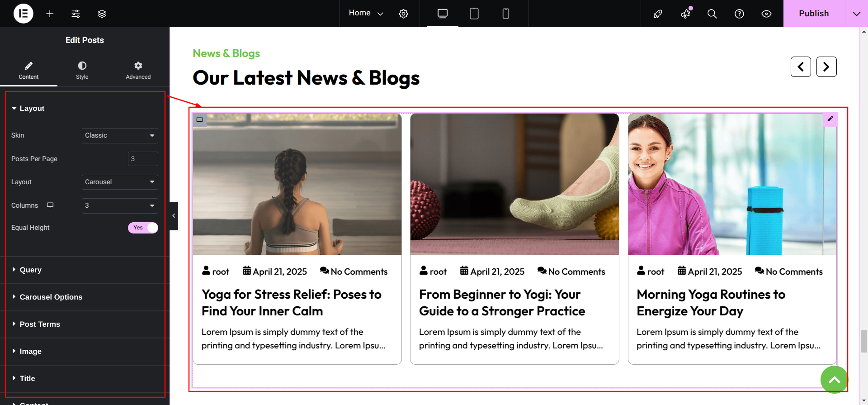
Task: Open the Layout dropdown showing Carousel
Action: tap(120, 182)
